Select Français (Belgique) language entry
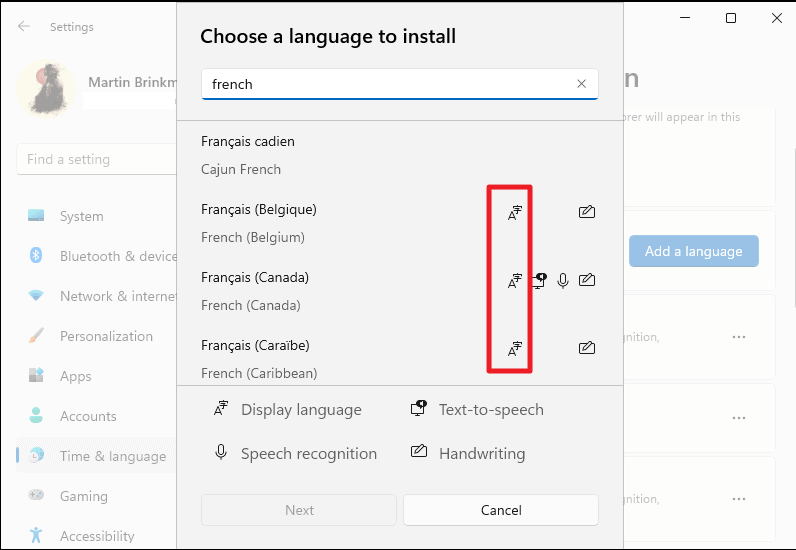 (x=400, y=223)
